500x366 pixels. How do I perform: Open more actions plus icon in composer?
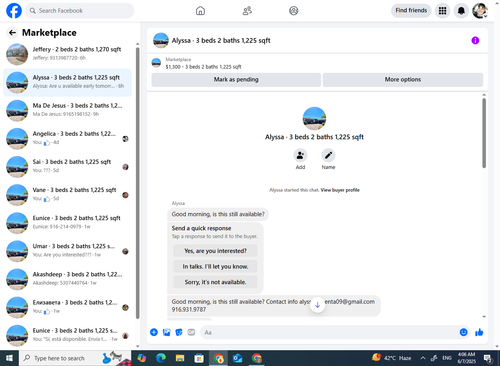(x=154, y=332)
